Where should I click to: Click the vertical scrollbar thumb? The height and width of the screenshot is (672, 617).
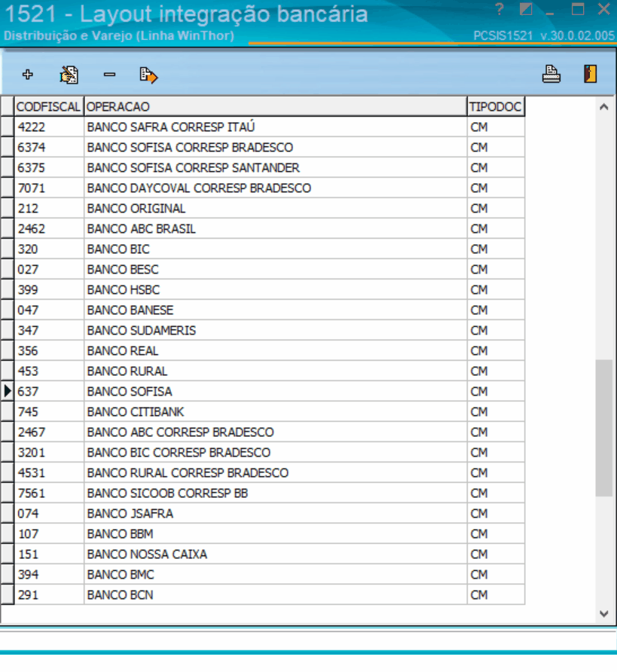[x=604, y=428]
